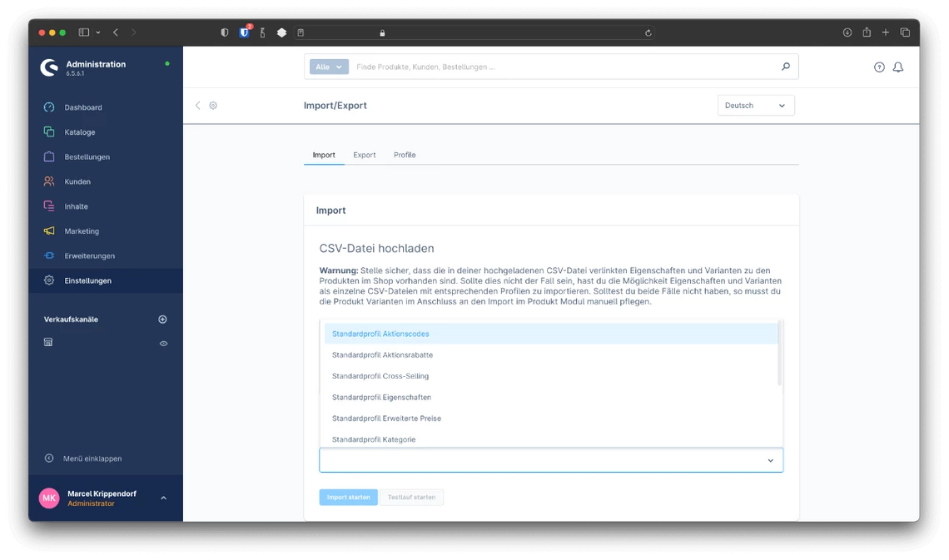This screenshot has height=560, width=949.
Task: Add a new Verkaufskanal with plus icon
Action: coord(163,320)
